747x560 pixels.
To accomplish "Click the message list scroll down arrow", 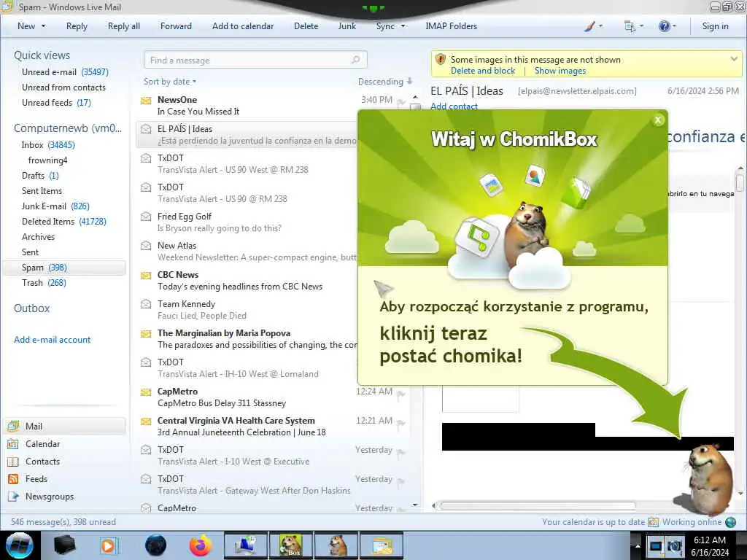I will pos(415,505).
